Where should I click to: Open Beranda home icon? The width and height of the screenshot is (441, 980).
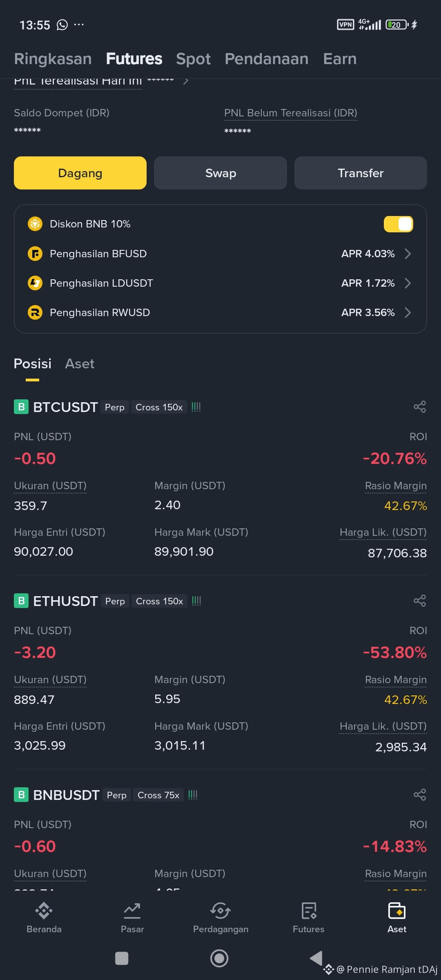tap(44, 910)
